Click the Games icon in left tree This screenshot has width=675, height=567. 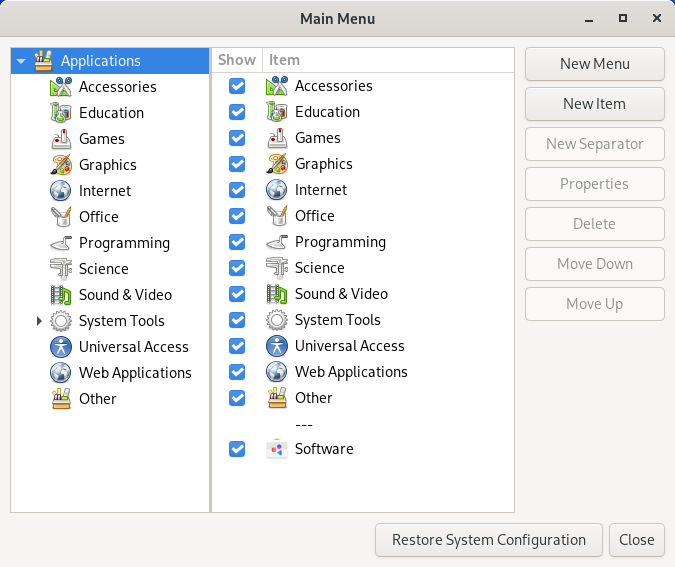(61, 139)
